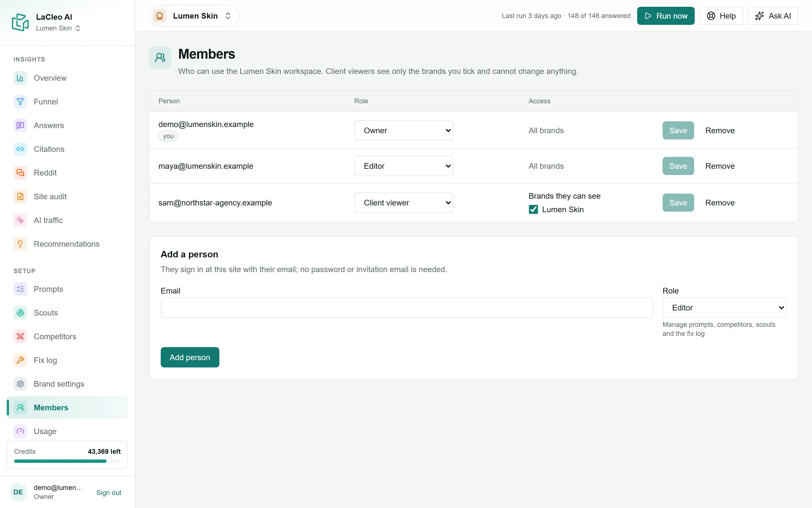Click the Scouts radar icon
The width and height of the screenshot is (812, 508).
pyautogui.click(x=20, y=313)
